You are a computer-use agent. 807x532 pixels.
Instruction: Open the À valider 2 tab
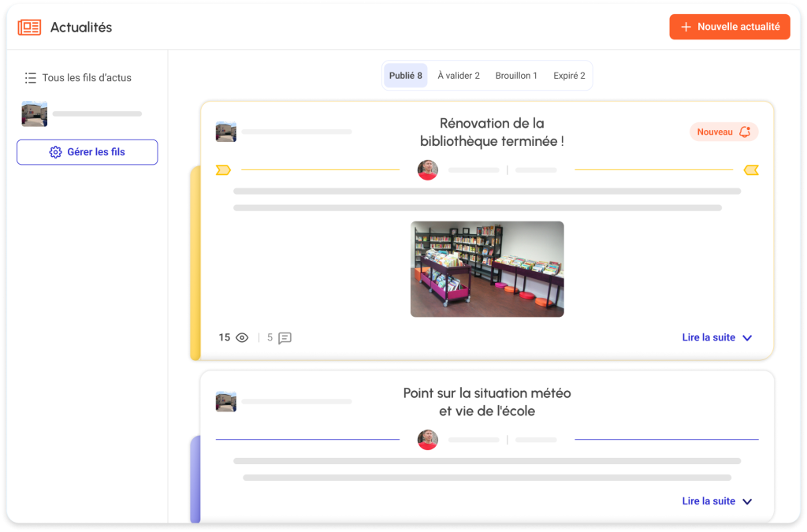(x=459, y=76)
